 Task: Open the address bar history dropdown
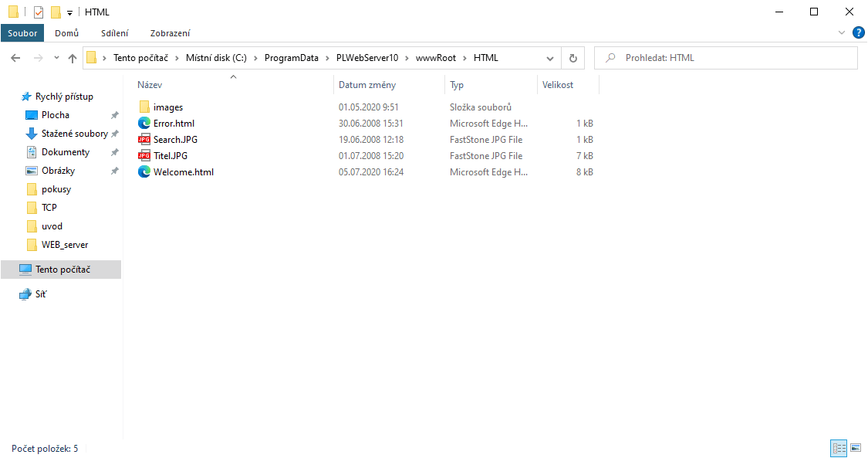[x=550, y=58]
